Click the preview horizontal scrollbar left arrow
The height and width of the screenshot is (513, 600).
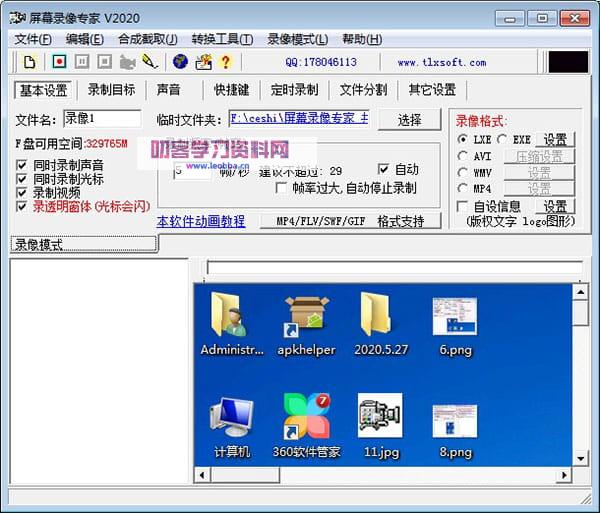(202, 475)
